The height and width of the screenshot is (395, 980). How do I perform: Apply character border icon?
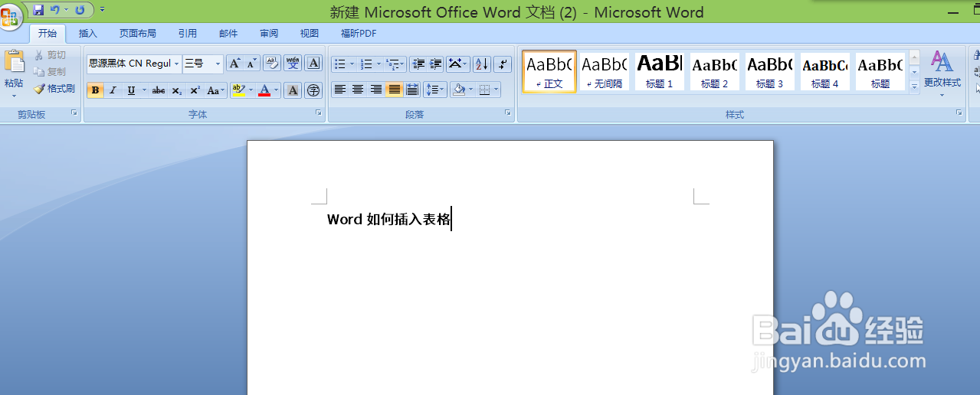(313, 64)
